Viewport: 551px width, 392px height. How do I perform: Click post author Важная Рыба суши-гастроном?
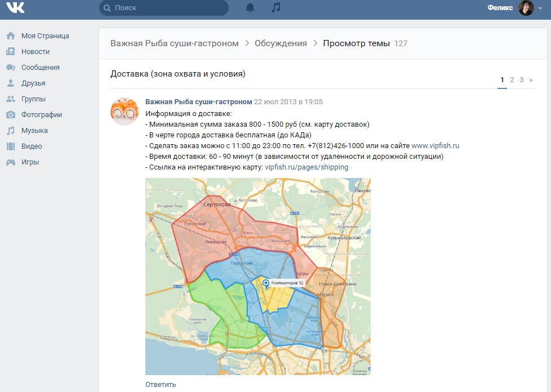[198, 102]
